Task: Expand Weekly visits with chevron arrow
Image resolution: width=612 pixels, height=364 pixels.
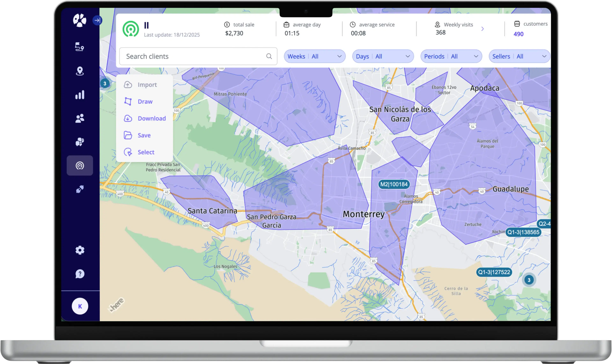Action: (x=482, y=29)
